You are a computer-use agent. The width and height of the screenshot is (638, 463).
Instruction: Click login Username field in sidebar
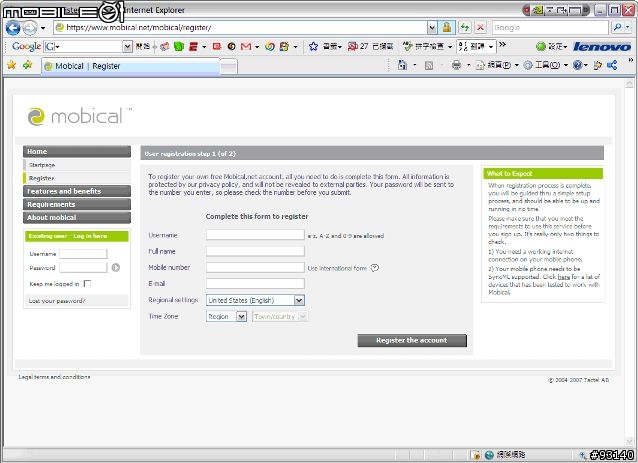click(83, 254)
